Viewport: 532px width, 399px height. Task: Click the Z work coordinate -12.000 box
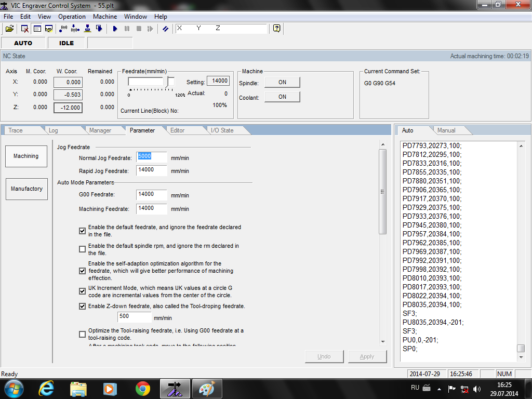pos(68,108)
